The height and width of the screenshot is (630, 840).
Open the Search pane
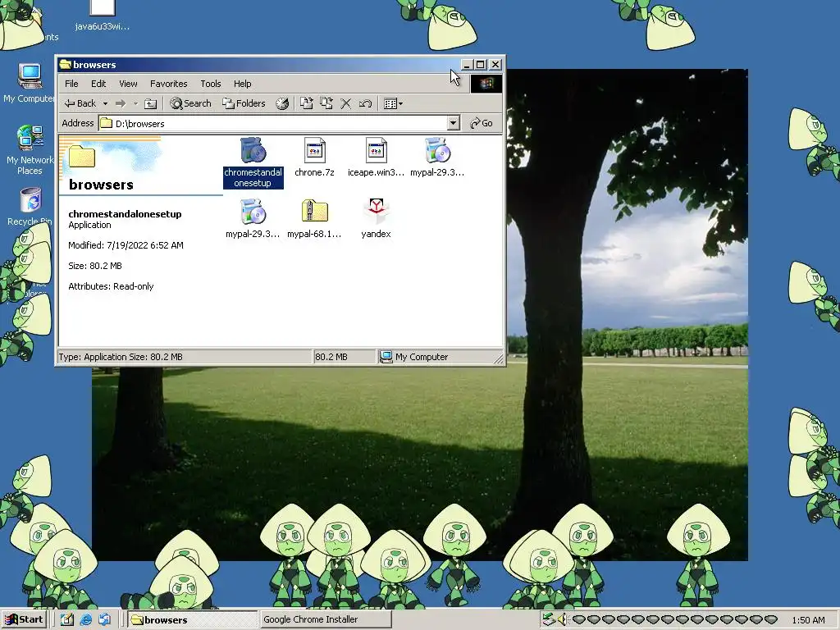coord(190,103)
